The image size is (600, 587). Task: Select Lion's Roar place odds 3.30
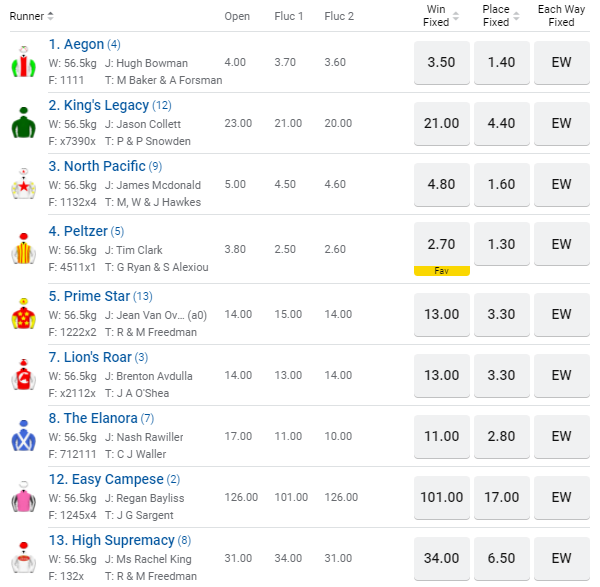[501, 375]
